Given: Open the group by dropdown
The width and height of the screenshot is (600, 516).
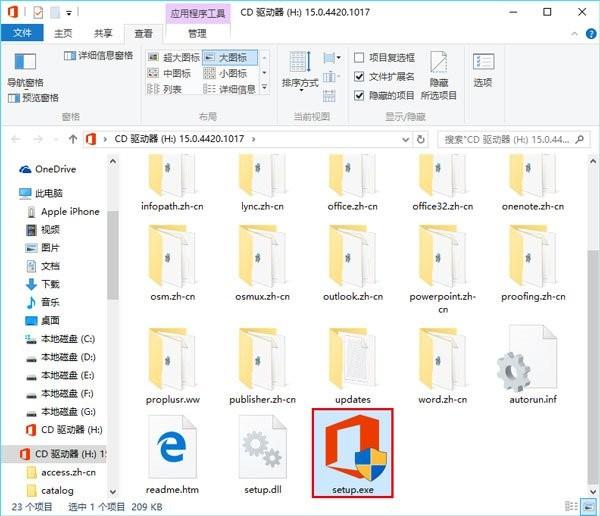Looking at the screenshot, I should click(331, 58).
